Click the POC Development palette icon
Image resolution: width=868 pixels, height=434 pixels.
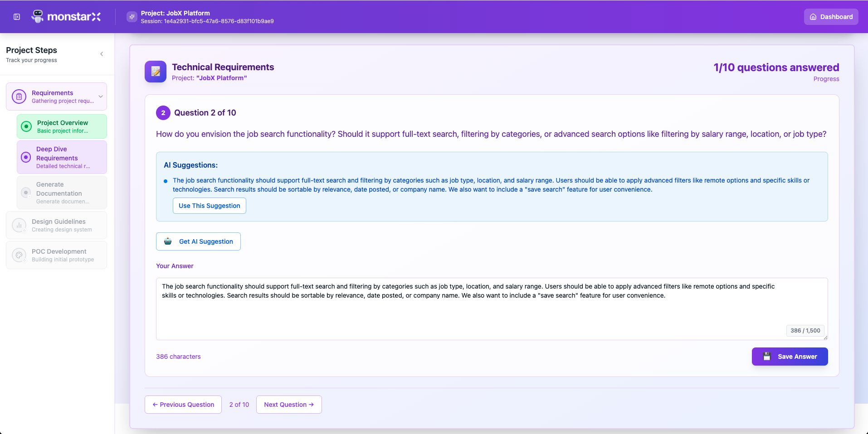coord(19,255)
